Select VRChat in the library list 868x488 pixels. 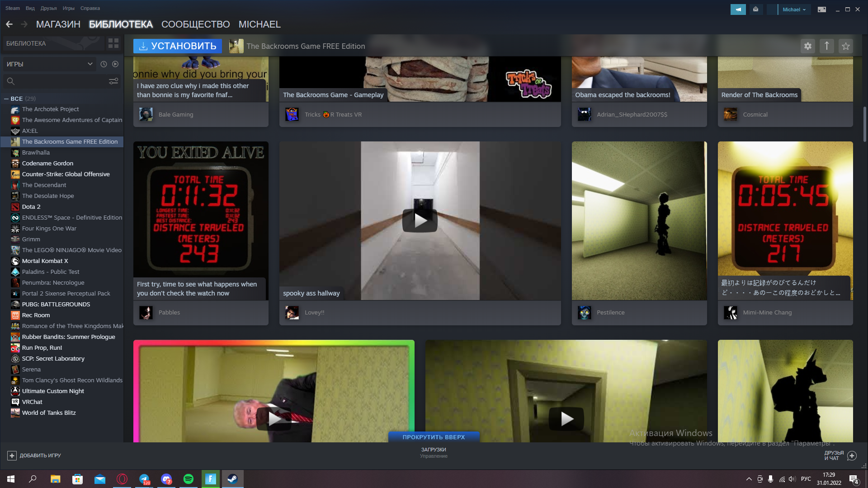(x=32, y=402)
